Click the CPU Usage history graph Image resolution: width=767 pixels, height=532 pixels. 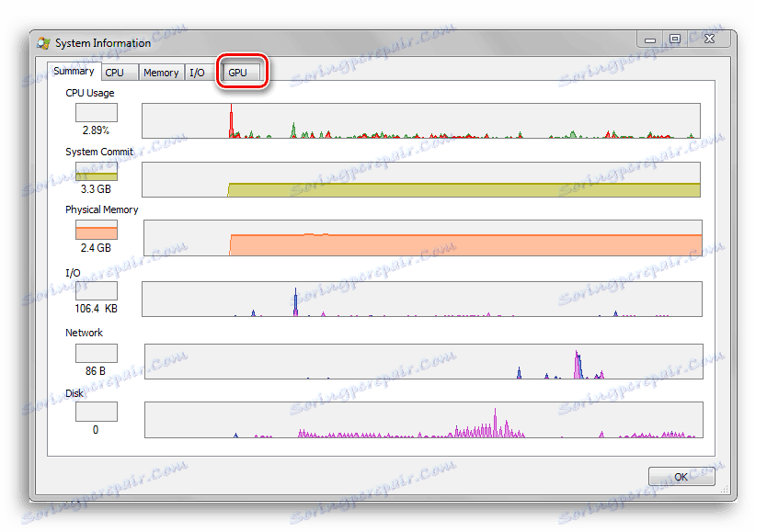point(421,120)
